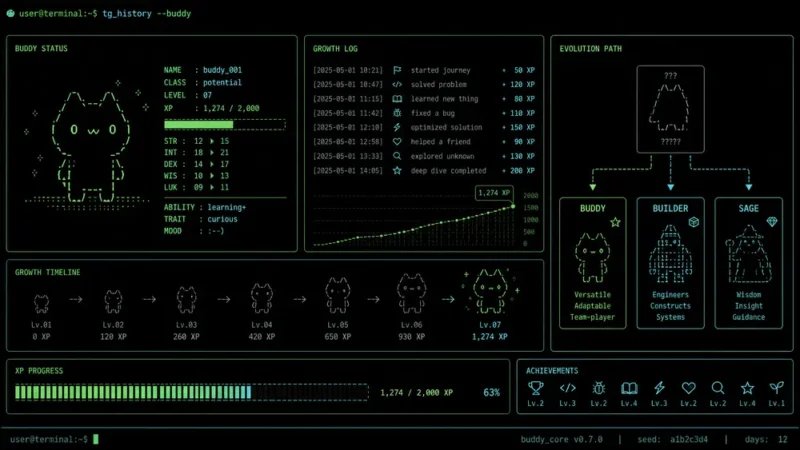Viewport: 800px width, 450px height.
Task: Click the flag icon beside started journey
Action: [397, 70]
